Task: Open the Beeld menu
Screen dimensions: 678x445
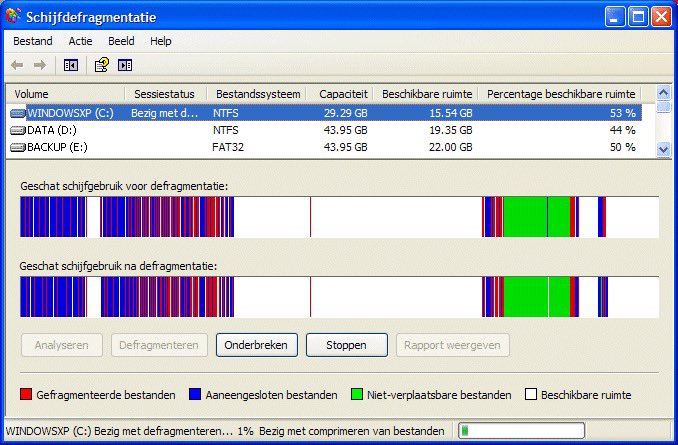Action: coord(121,41)
